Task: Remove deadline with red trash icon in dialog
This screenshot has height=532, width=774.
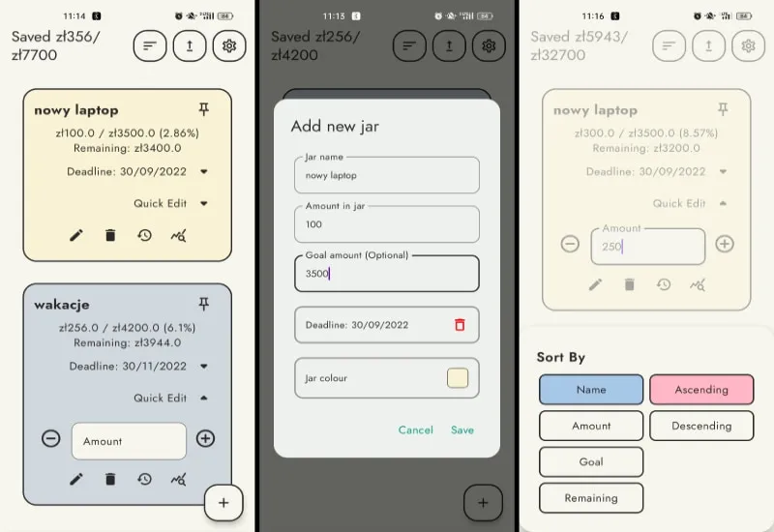Action: point(460,325)
